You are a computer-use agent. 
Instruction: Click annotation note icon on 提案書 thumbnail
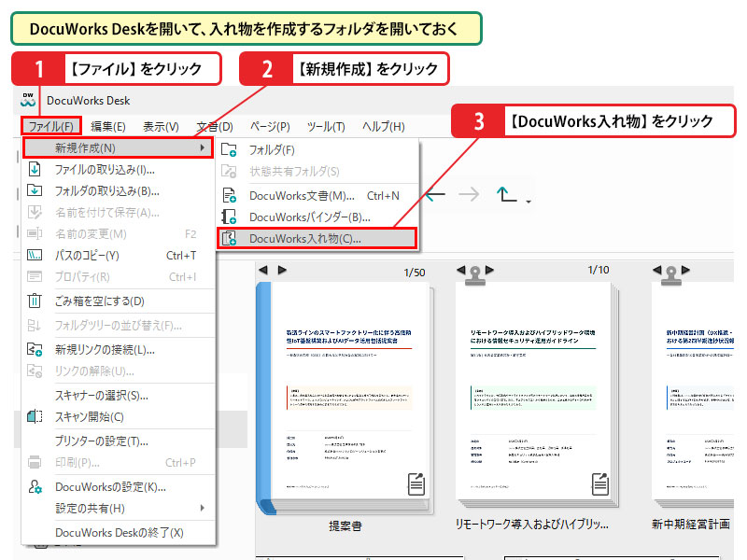[x=416, y=484]
